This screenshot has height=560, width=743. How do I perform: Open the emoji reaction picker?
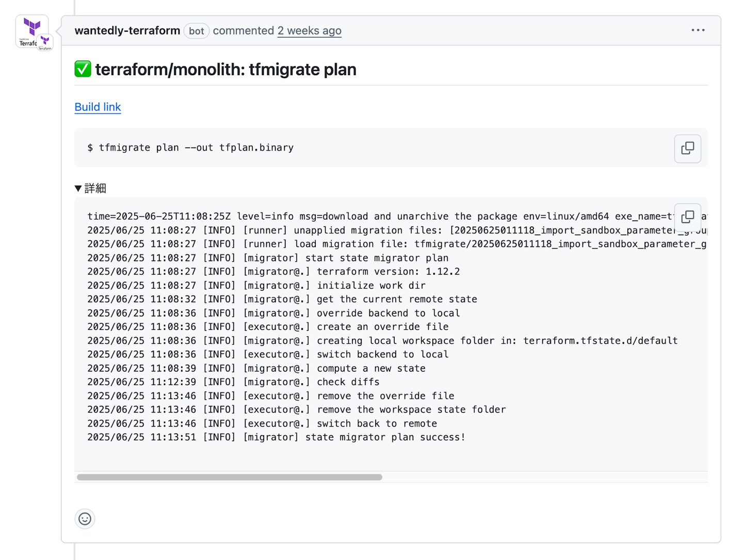pos(85,519)
